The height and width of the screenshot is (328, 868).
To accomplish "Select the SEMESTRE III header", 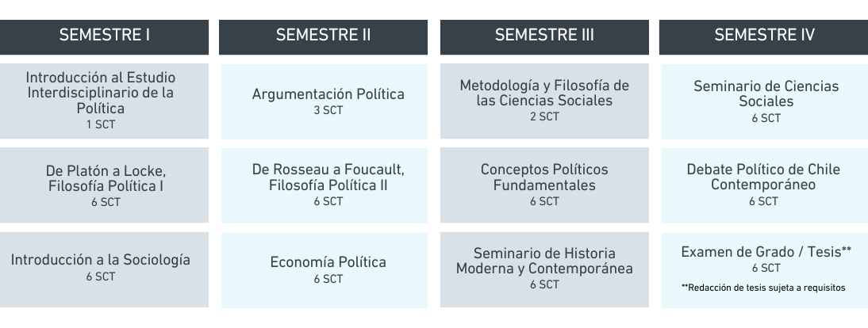I will pos(544,37).
